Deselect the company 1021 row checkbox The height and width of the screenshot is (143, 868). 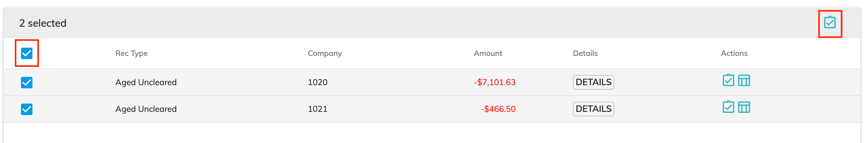[27, 109]
